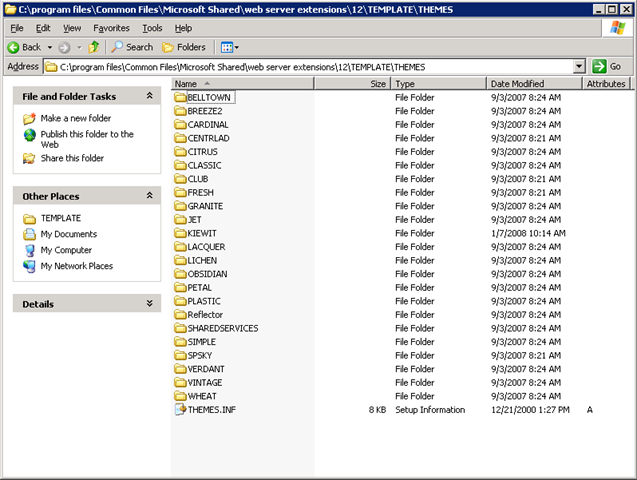Screen dimensions: 637x480
Task: Click the VERDANT folder name
Action: 206,369
